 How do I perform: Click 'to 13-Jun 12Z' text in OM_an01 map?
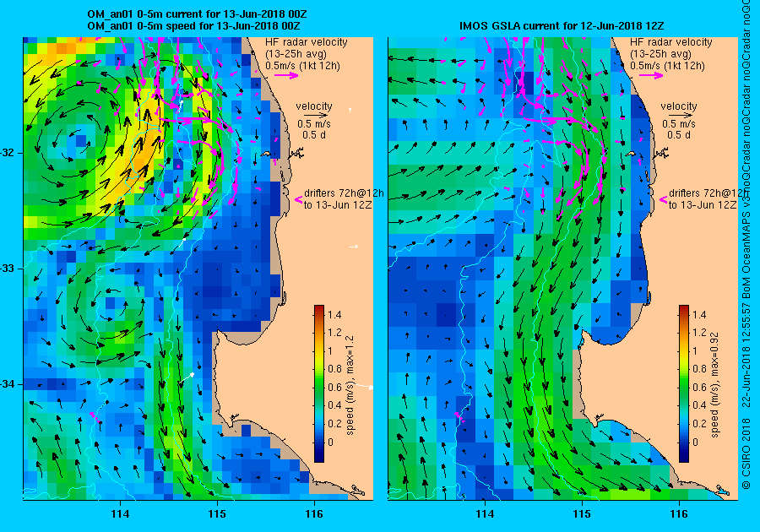point(338,205)
